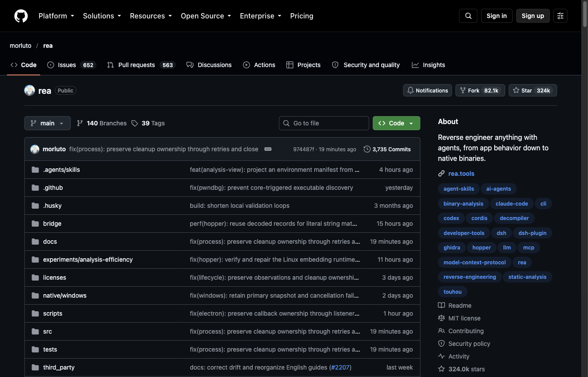This screenshot has width=588, height=377.
Task: View the 39 Tags list
Action: click(x=148, y=123)
